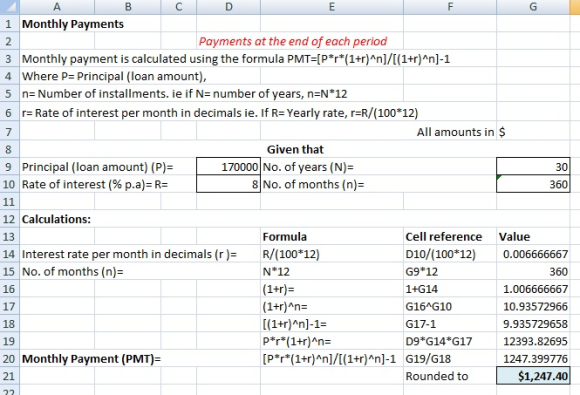Click 'All amounts in $' cell
This screenshot has height=395, width=580.
(461, 132)
